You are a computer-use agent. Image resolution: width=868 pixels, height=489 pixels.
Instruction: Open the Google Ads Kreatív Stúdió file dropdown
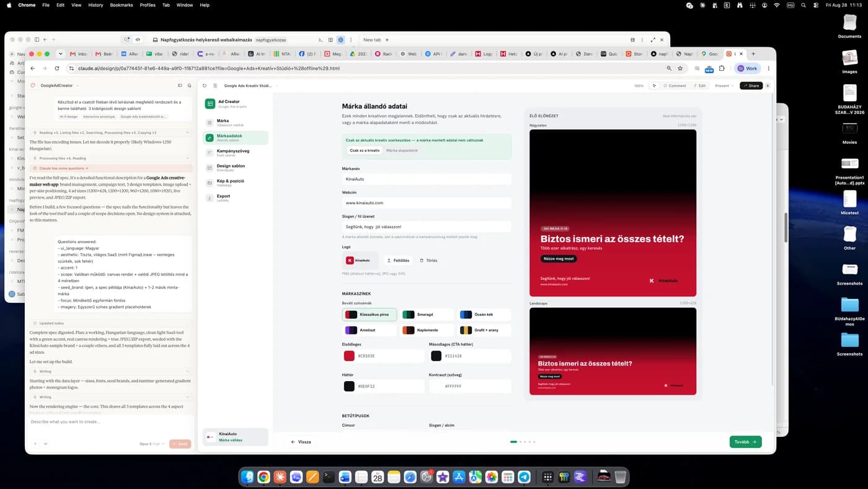(251, 86)
